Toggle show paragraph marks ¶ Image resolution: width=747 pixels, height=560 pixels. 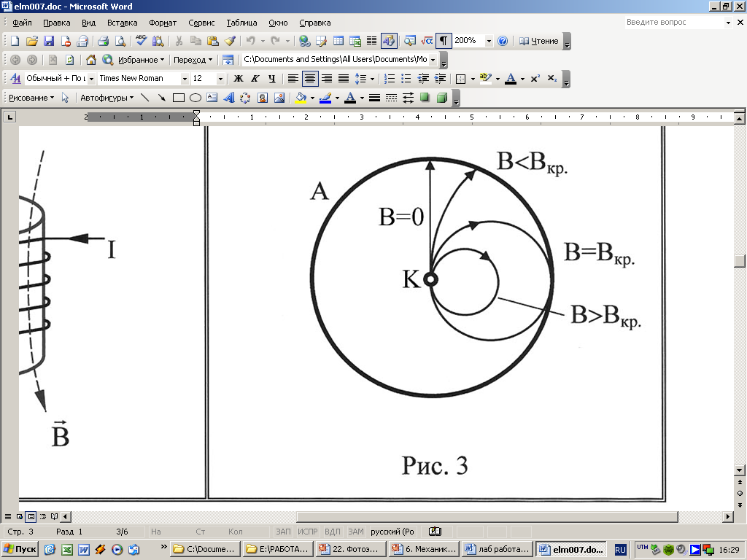[443, 41]
